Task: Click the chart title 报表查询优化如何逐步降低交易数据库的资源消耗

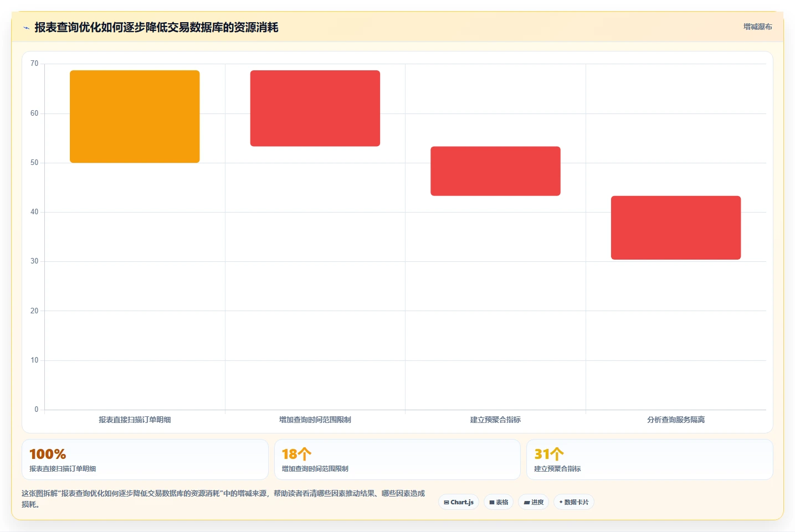Action: (x=156, y=27)
